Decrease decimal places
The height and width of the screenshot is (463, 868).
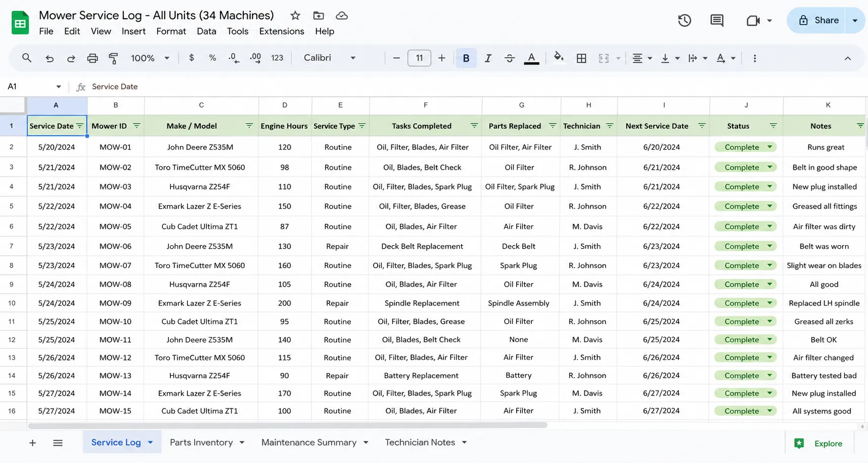point(234,58)
